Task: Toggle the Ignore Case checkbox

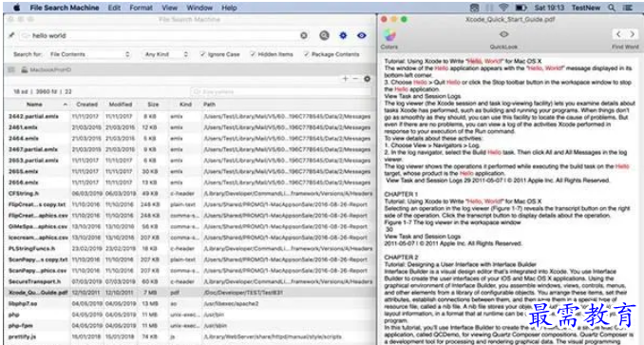Action: pos(202,54)
